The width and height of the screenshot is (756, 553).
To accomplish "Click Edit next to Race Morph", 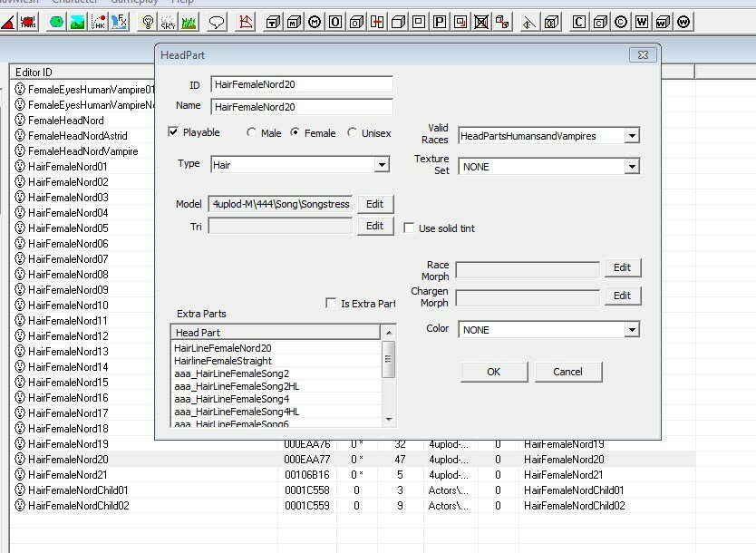I will tap(623, 267).
